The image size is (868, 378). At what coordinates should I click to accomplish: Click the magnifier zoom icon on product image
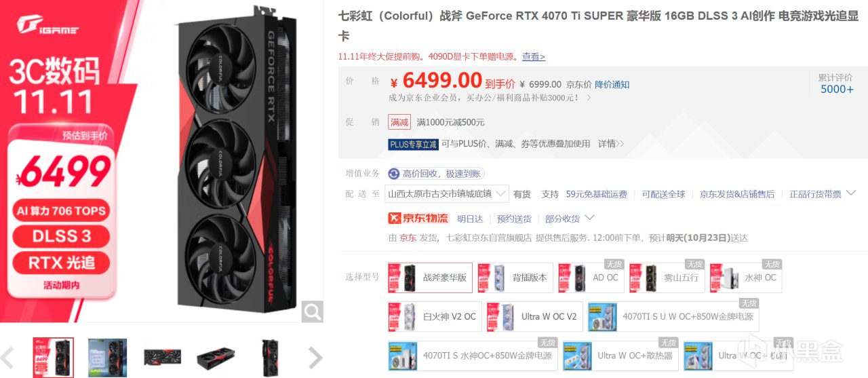[312, 311]
